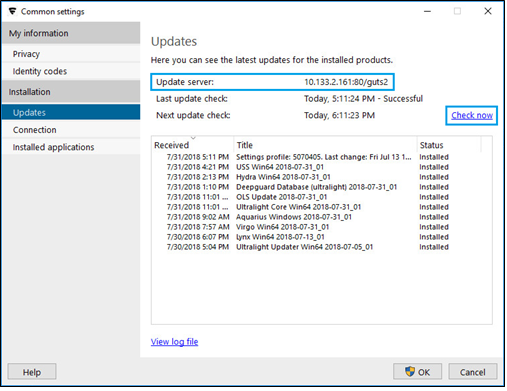Screen dimensions: 507x391
Task: Select the Ultralight Core Win64 row
Action: pos(322,207)
